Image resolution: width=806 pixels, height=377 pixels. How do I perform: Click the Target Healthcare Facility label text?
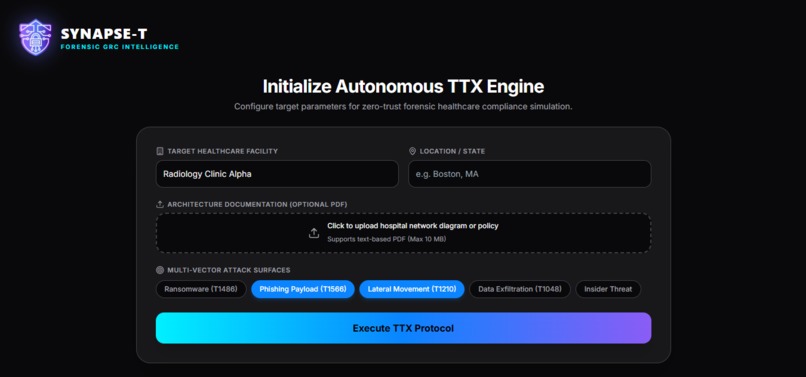(x=223, y=151)
